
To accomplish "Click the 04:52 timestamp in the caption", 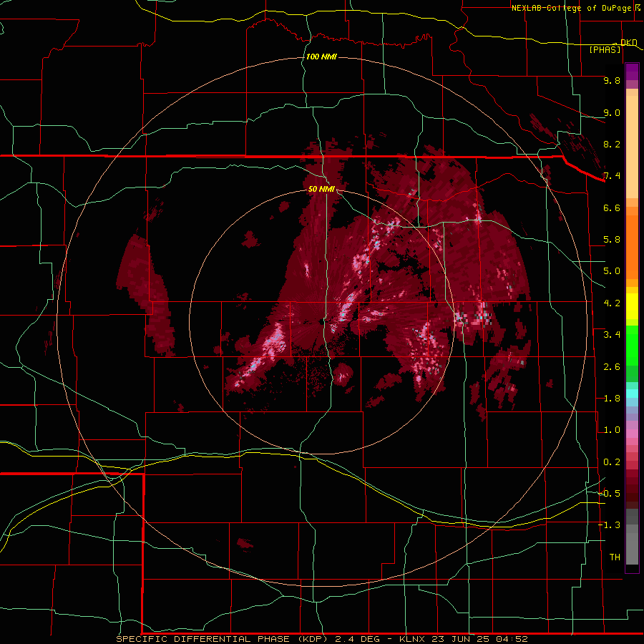I will [512, 639].
